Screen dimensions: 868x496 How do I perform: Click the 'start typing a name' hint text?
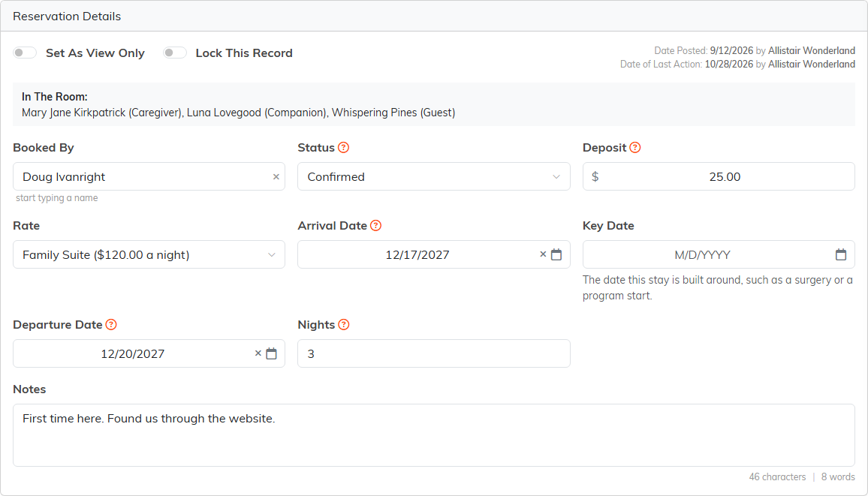56,198
